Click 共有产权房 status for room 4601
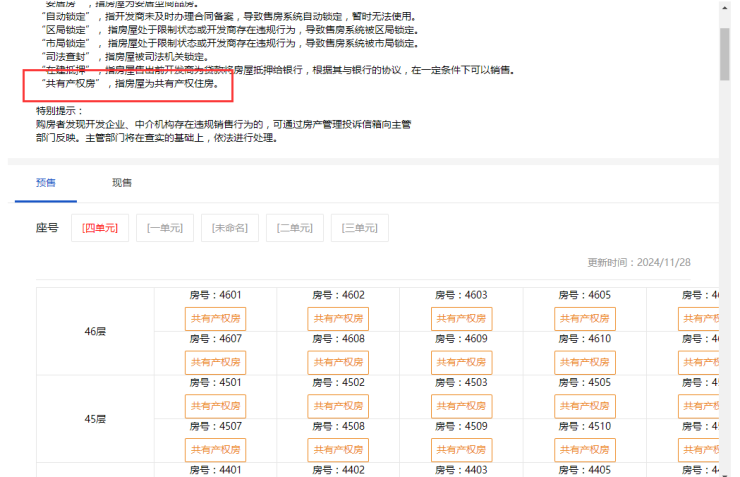740x477 pixels. click(215, 319)
